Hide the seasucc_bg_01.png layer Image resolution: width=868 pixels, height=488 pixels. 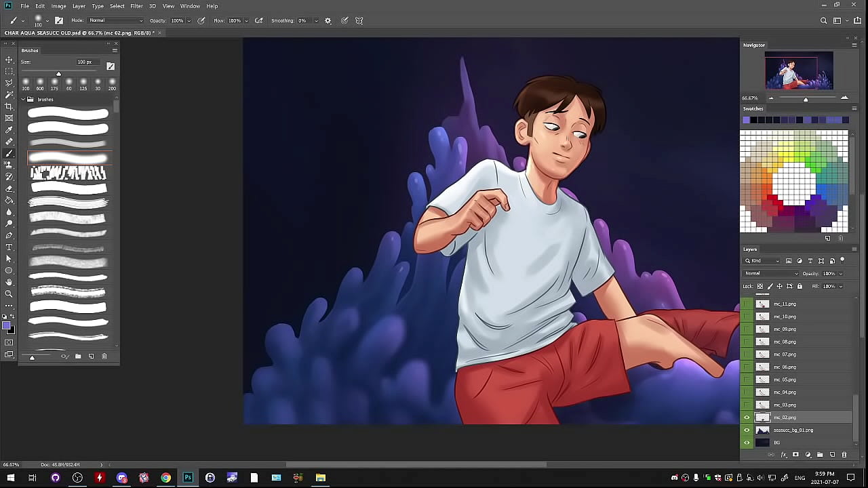pyautogui.click(x=747, y=430)
